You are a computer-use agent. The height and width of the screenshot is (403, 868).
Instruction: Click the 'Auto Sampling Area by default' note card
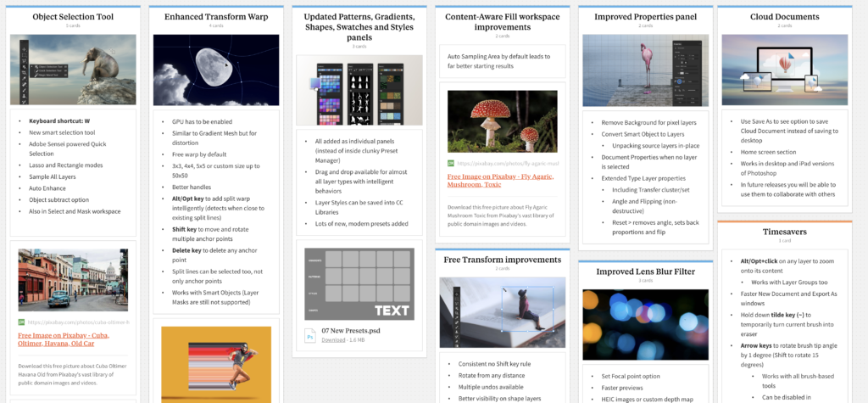502,61
